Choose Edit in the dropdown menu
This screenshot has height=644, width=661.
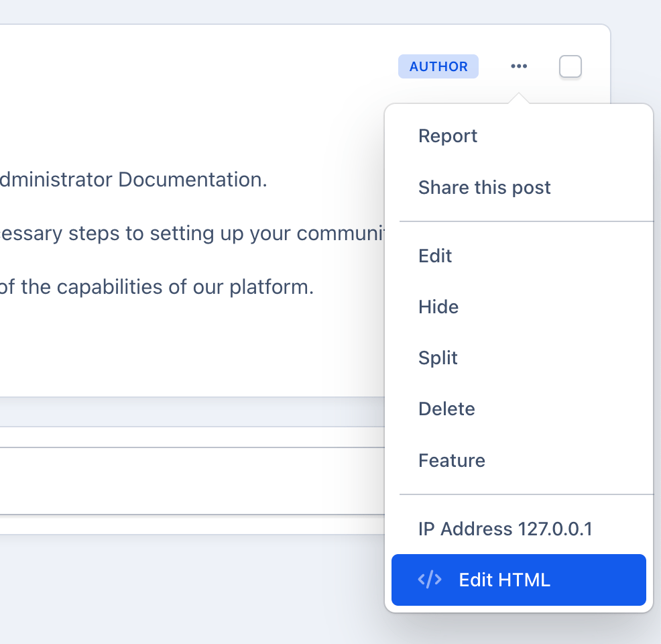pos(435,256)
